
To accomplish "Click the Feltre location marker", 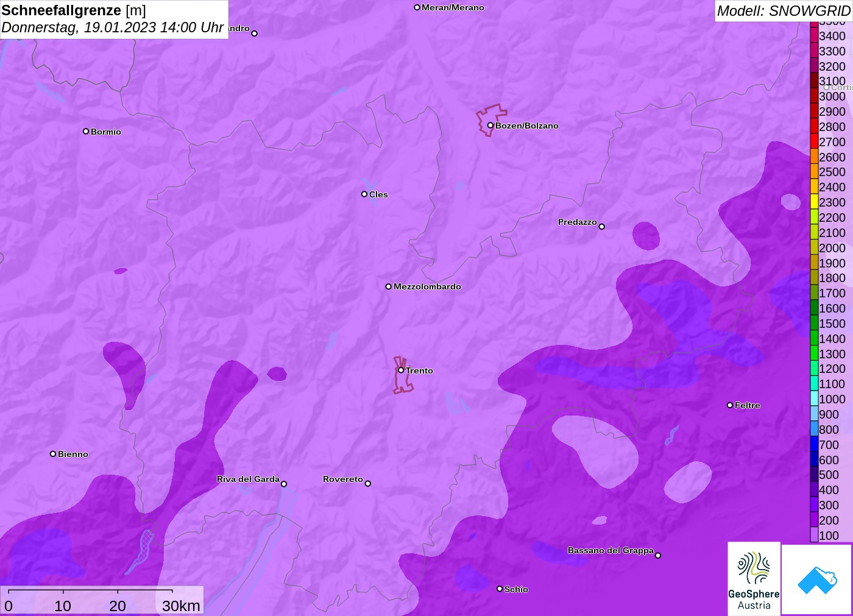I will [730, 405].
